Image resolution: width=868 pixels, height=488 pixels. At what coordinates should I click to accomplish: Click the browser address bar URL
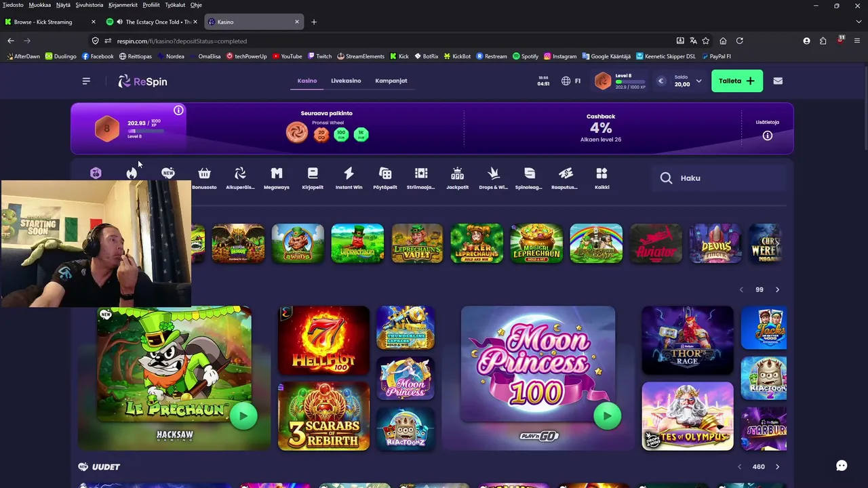[182, 41]
